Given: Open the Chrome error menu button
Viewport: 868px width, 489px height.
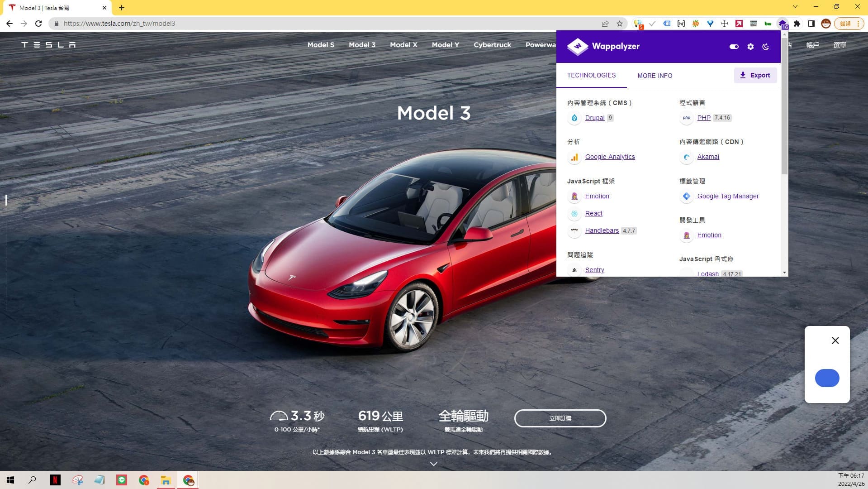Looking at the screenshot, I should (849, 24).
